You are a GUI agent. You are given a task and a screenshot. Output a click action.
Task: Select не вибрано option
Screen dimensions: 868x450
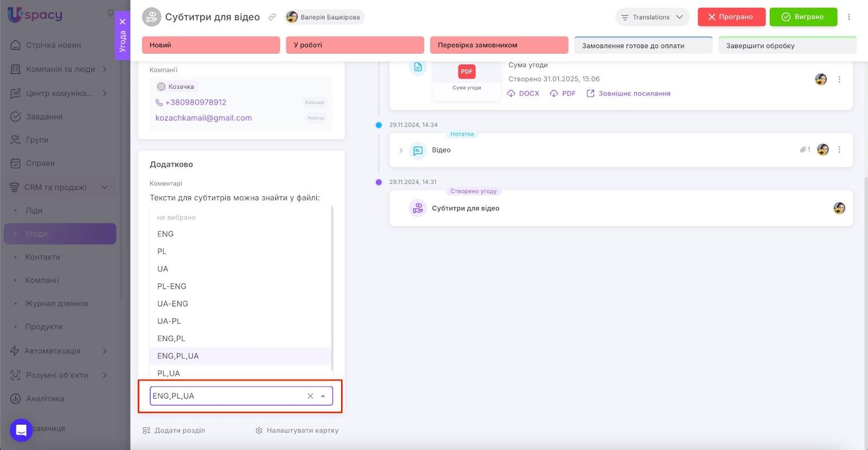240,217
